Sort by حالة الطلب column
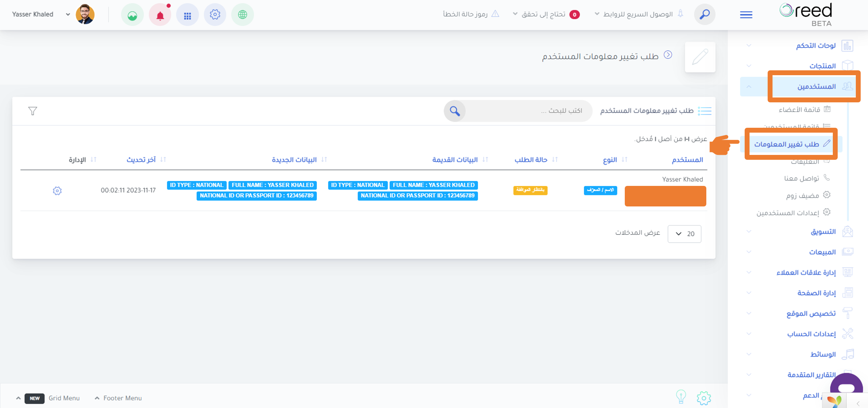The width and height of the screenshot is (868, 408). pos(536,159)
